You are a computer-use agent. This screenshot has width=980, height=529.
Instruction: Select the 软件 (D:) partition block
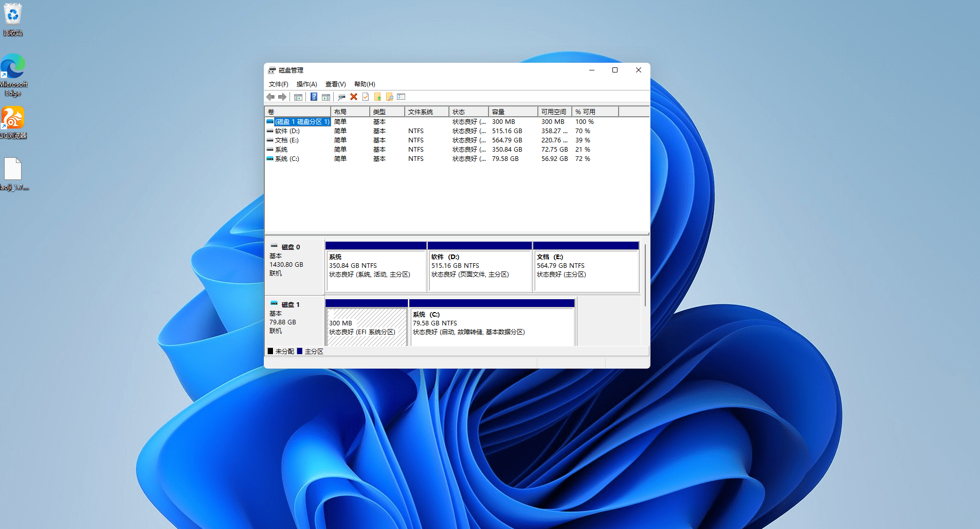pos(480,267)
